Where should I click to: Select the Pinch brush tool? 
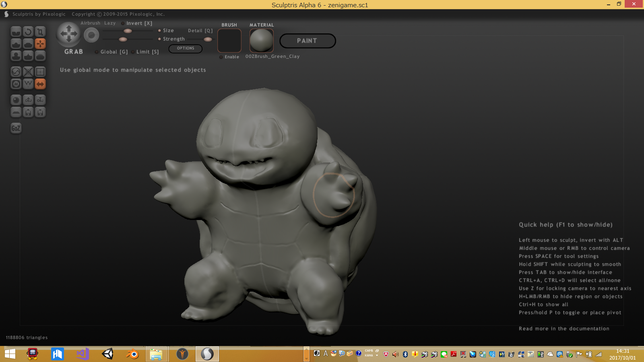point(28,56)
